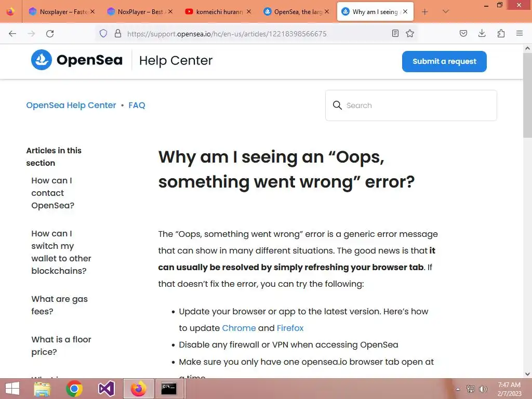Open the Windows Start menu
Image resolution: width=532 pixels, height=399 pixels.
tap(12, 389)
